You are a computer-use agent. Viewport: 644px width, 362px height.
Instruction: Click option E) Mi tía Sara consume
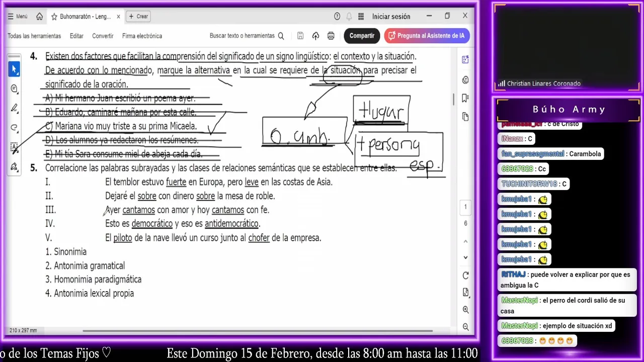[123, 154]
